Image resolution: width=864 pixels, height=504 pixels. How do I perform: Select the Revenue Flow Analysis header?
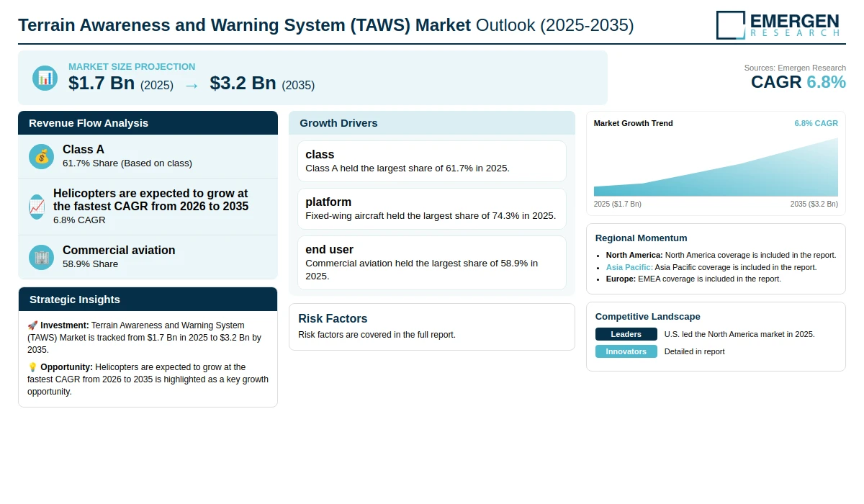pyautogui.click(x=148, y=122)
